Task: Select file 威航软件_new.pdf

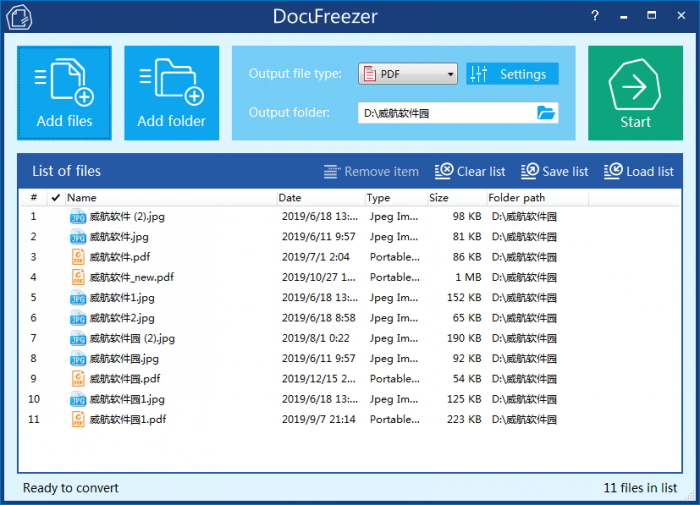Action: 132,277
